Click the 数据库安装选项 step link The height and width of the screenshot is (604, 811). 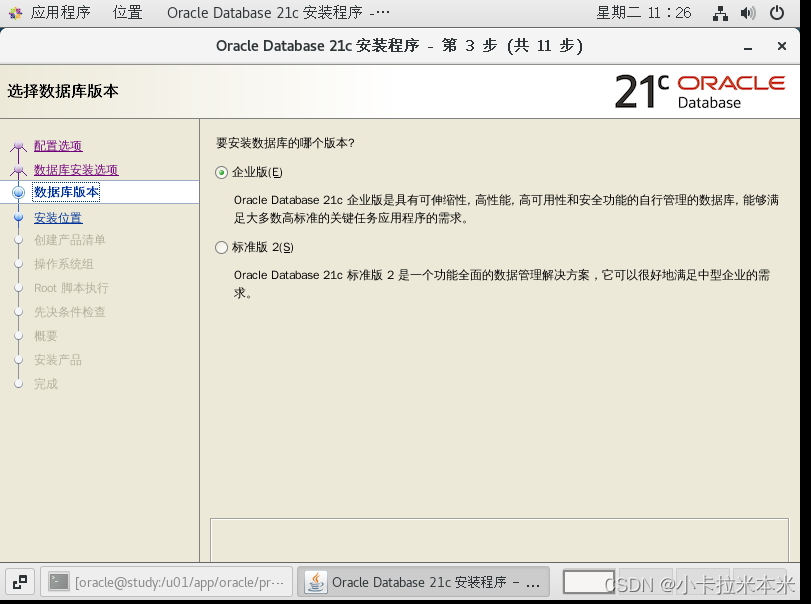pos(78,169)
